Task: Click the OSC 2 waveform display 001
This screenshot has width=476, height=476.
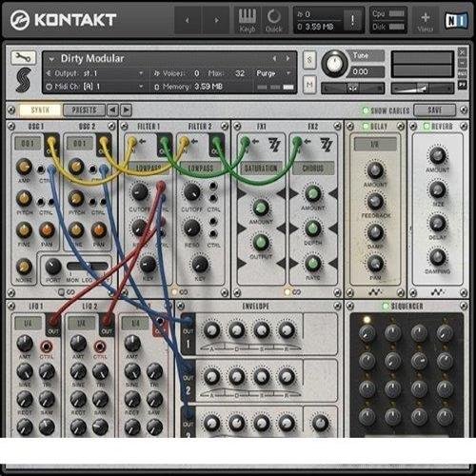Action: [x=80, y=144]
